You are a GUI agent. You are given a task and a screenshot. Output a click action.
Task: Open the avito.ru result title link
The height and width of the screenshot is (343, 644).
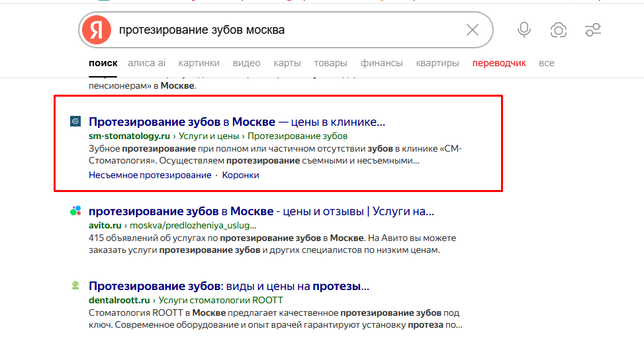point(261,211)
